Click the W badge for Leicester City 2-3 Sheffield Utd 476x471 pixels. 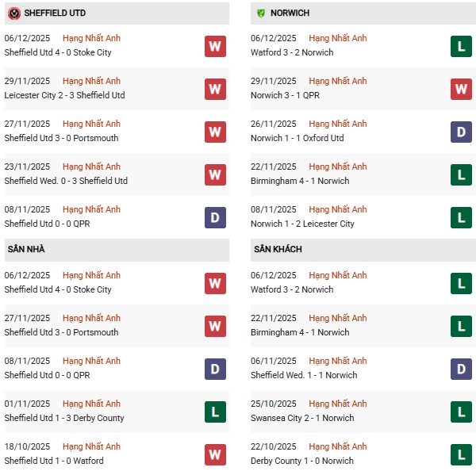215,89
